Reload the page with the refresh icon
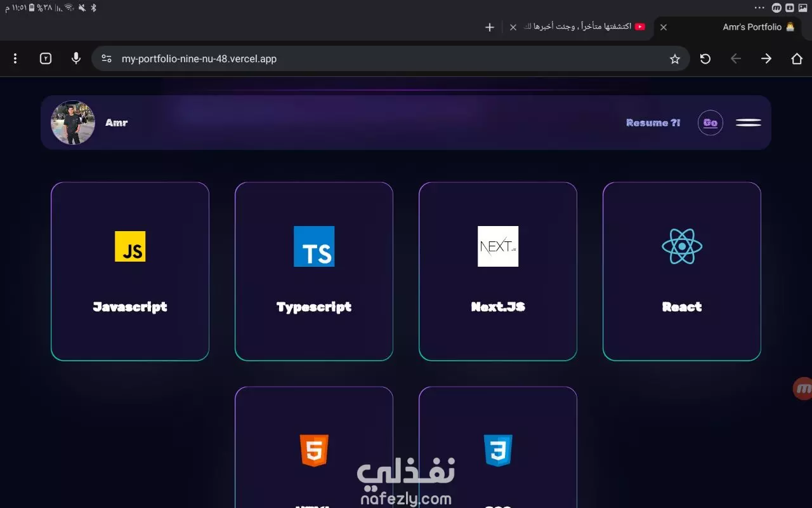Viewport: 812px width, 508px height. [x=705, y=59]
